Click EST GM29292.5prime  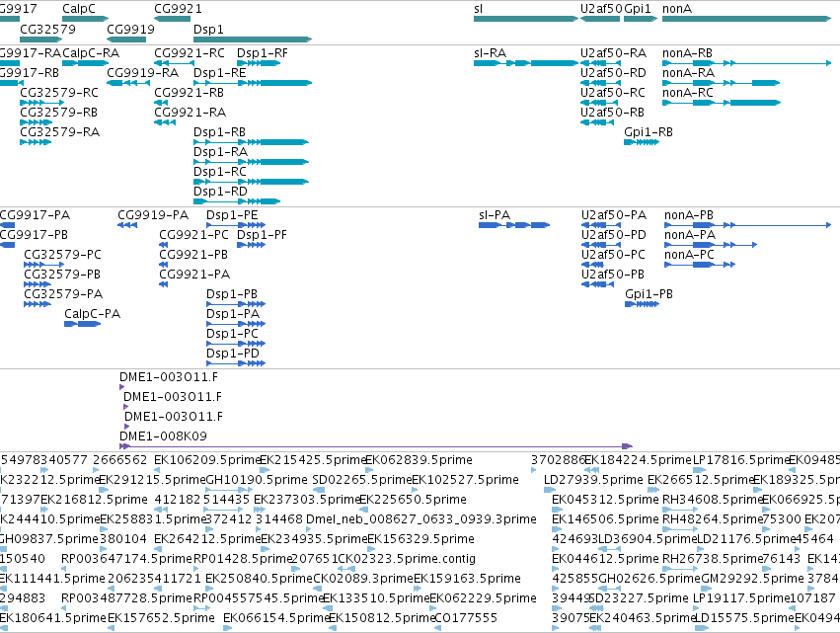point(753,579)
